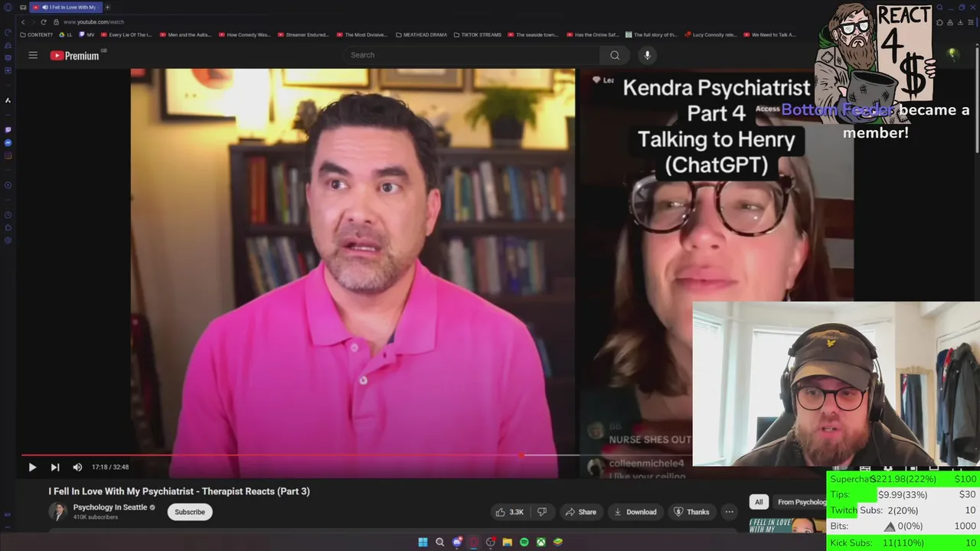Click the video title text

pyautogui.click(x=179, y=491)
